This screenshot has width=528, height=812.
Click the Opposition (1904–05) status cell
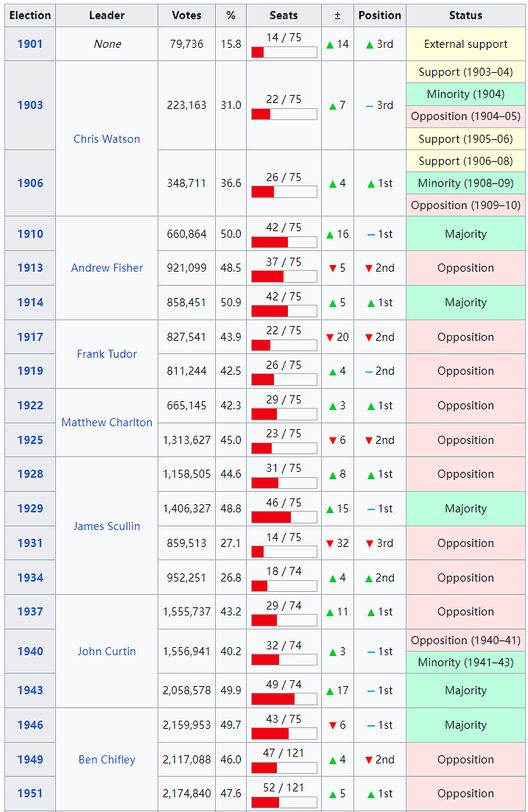[x=465, y=116]
